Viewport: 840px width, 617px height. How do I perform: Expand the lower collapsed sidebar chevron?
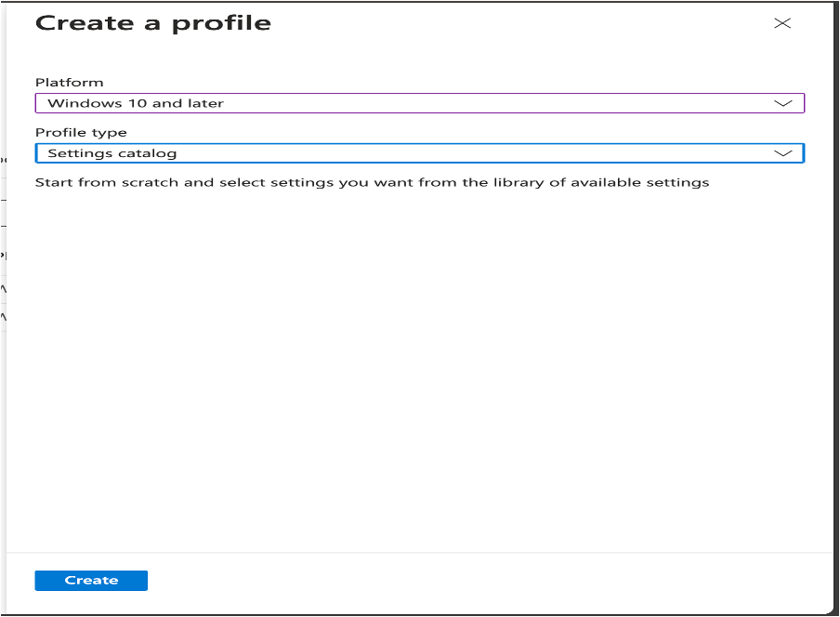tap(4, 316)
